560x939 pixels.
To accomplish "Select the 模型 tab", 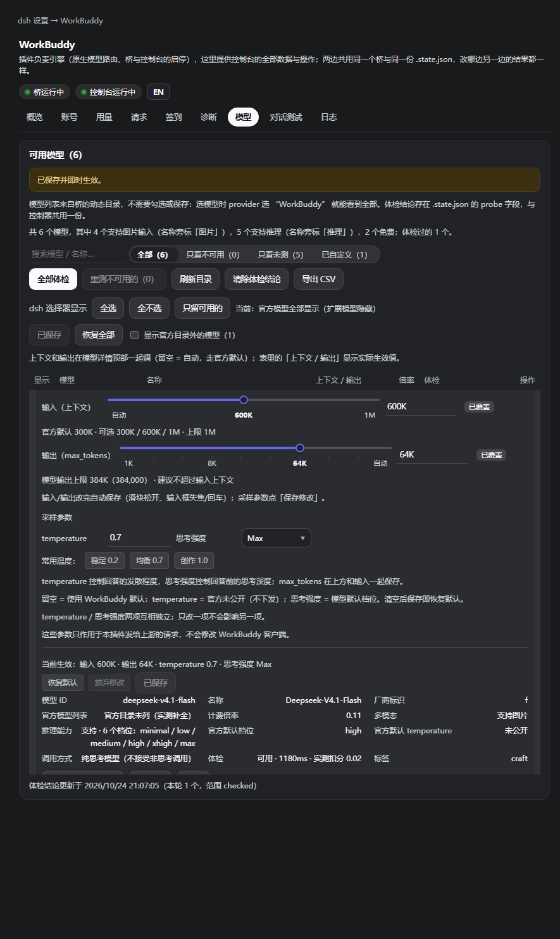I will click(243, 117).
